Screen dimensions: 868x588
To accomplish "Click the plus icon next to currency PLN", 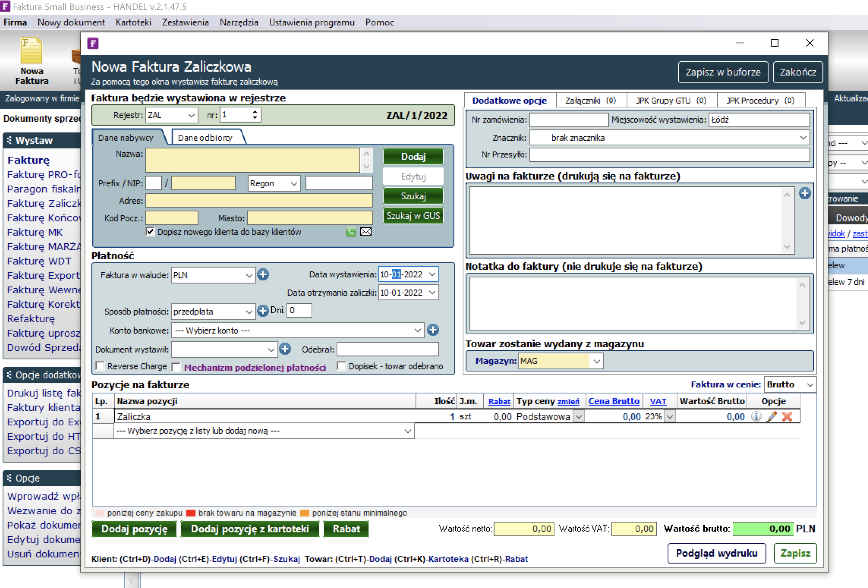I will tap(263, 275).
